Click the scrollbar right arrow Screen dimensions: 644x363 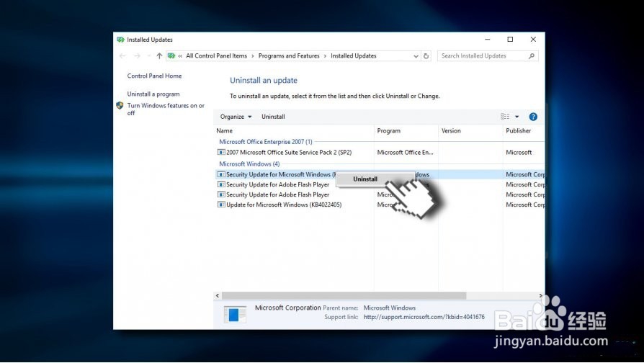[x=540, y=295]
